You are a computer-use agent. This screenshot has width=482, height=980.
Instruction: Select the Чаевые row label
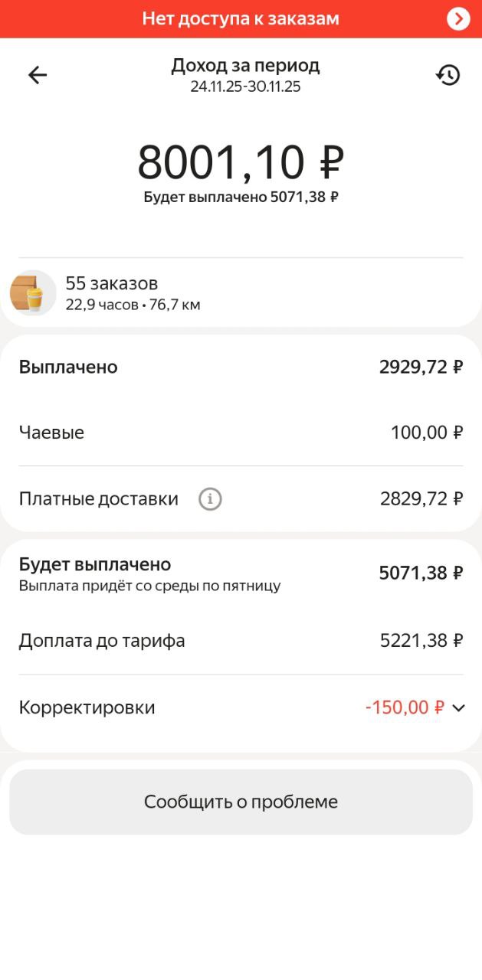click(51, 433)
